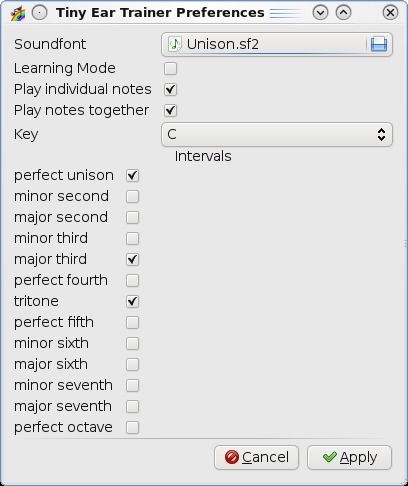The image size is (408, 486).
Task: Enable the Learning Mode checkbox
Action: 170,69
